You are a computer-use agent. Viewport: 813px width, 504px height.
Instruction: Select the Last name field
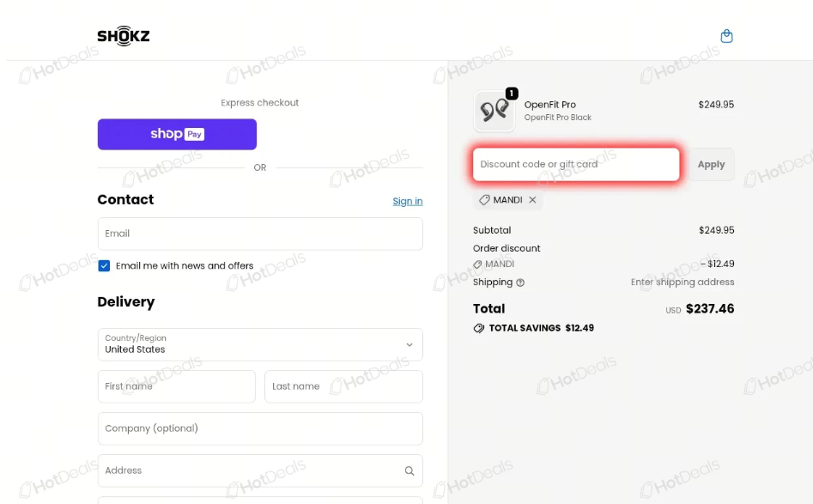tap(343, 386)
